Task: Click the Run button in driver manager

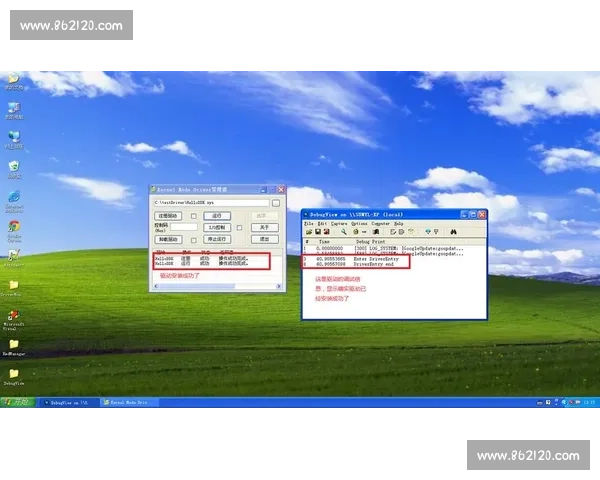Action: click(217, 216)
